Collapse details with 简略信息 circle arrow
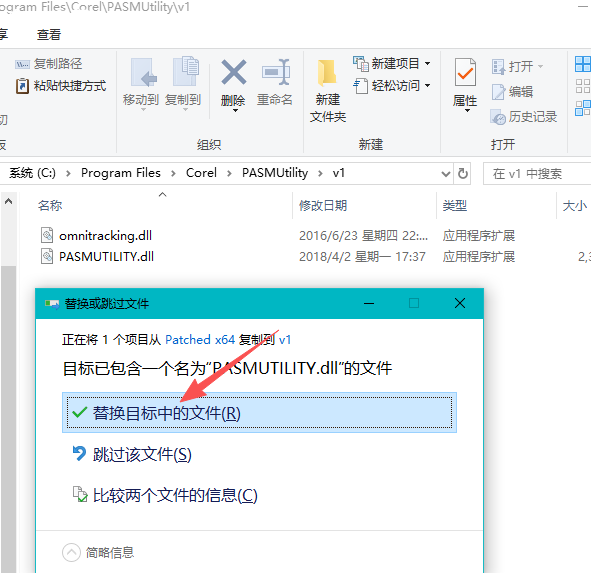 tap(71, 553)
